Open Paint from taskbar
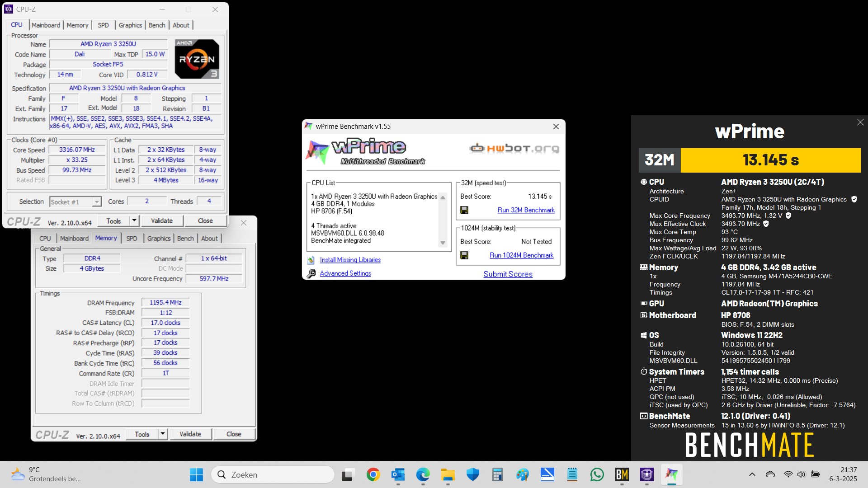The width and height of the screenshot is (868, 488). tap(522, 474)
